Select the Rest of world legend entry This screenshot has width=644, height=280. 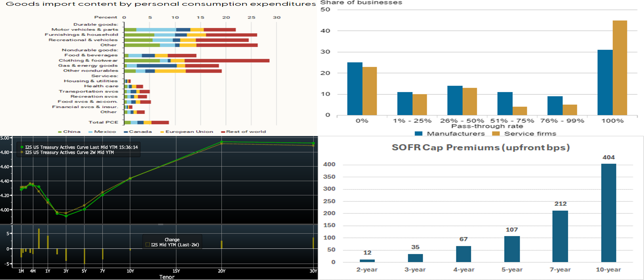click(x=244, y=131)
